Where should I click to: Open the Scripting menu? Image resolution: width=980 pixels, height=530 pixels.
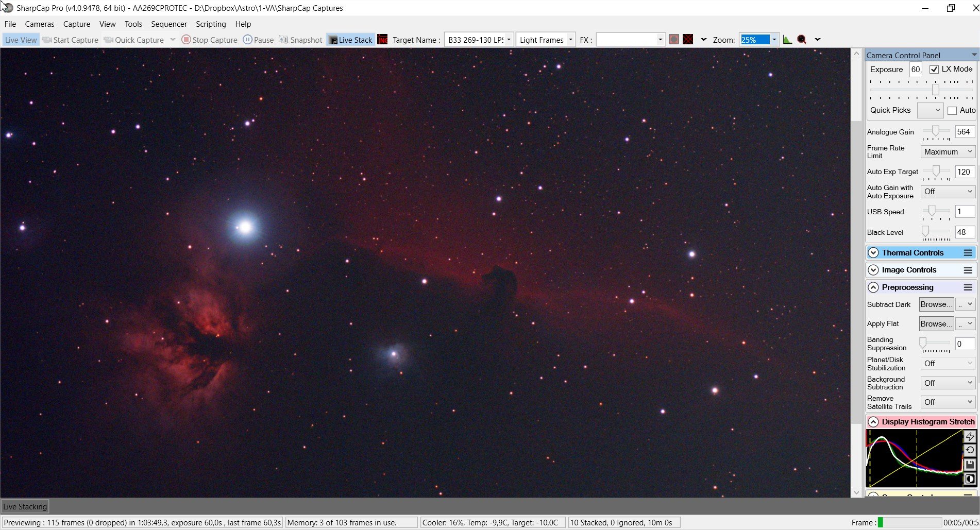click(x=211, y=24)
